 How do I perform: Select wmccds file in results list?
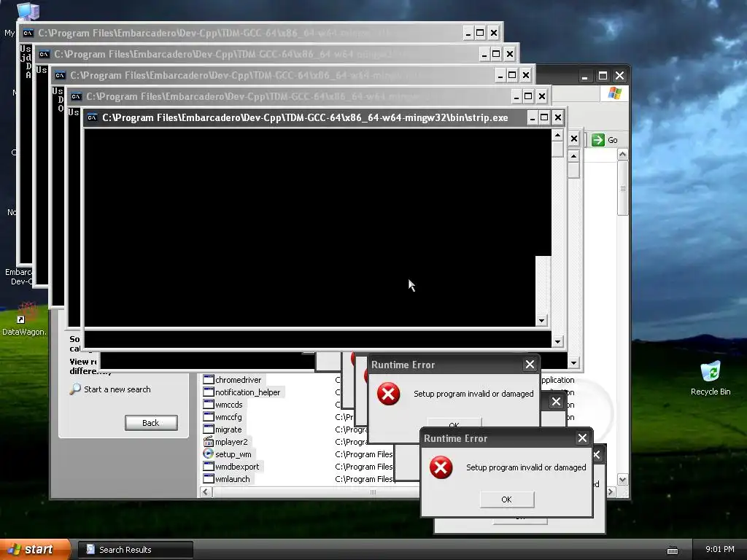[x=228, y=405]
